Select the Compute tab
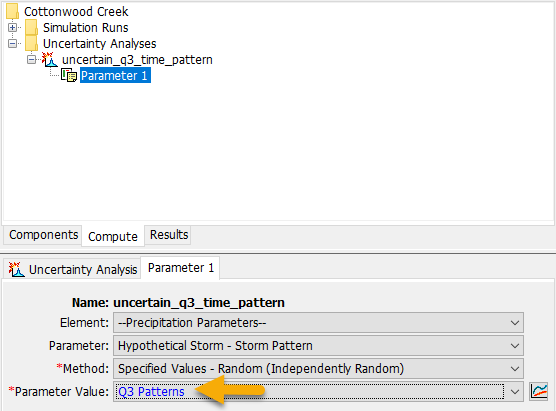The image size is (556, 411). pyautogui.click(x=113, y=237)
